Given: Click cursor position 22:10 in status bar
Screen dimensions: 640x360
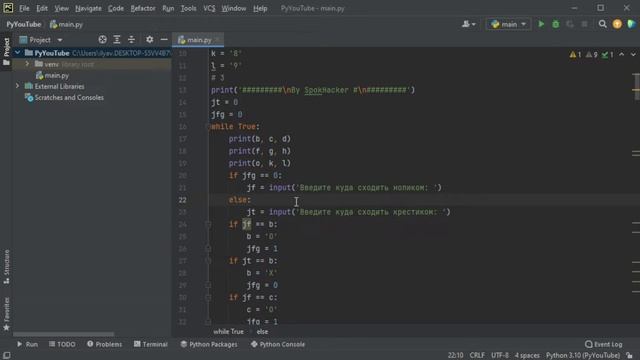Looking at the screenshot, I should tap(456, 355).
